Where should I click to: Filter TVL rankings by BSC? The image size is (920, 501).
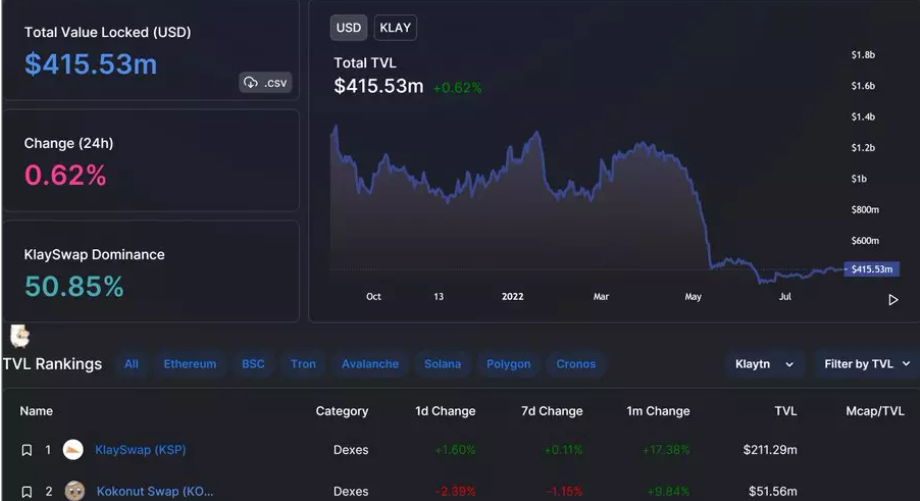click(x=253, y=364)
